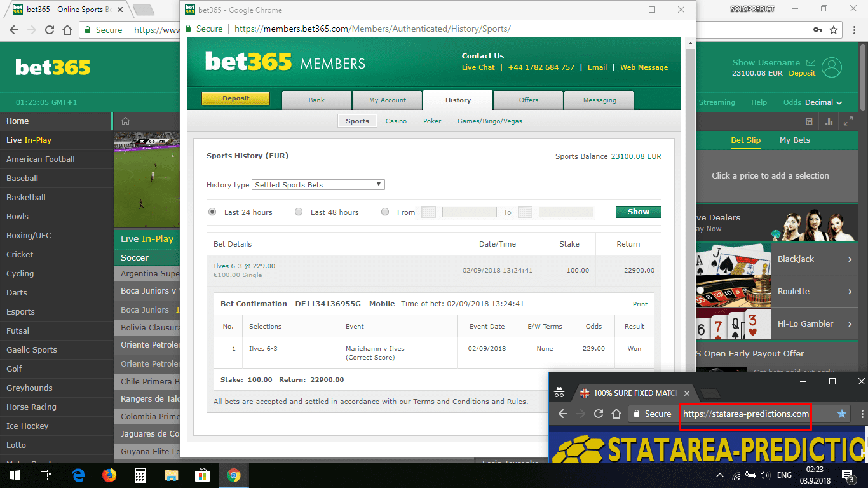Click home icon in main bet365 browser toolbar
The width and height of the screenshot is (868, 488).
tap(67, 30)
